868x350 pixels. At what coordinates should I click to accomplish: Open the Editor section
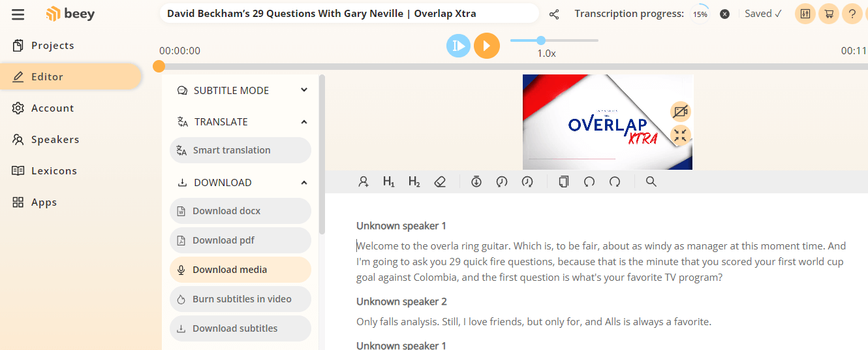coord(70,76)
